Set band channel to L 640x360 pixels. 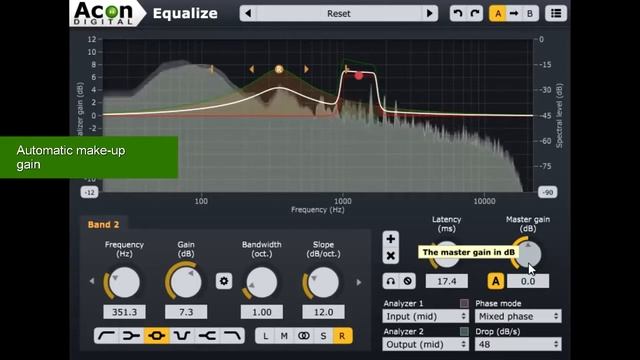tap(265, 336)
